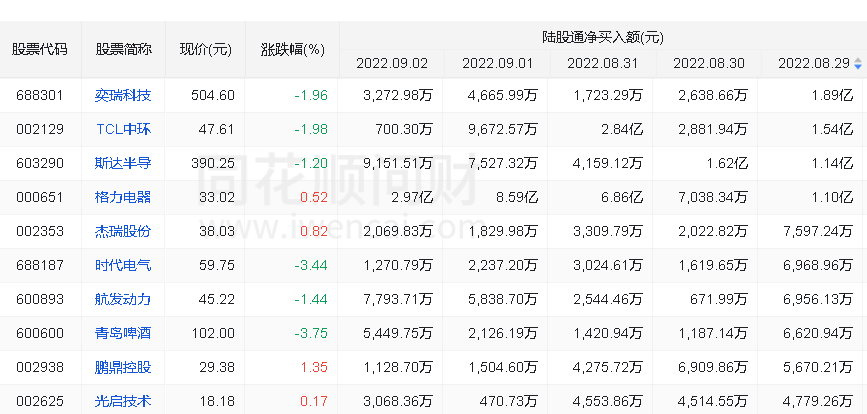This screenshot has height=414, width=867.
Task: Open the TCL中环 stock link
Action: click(x=123, y=129)
